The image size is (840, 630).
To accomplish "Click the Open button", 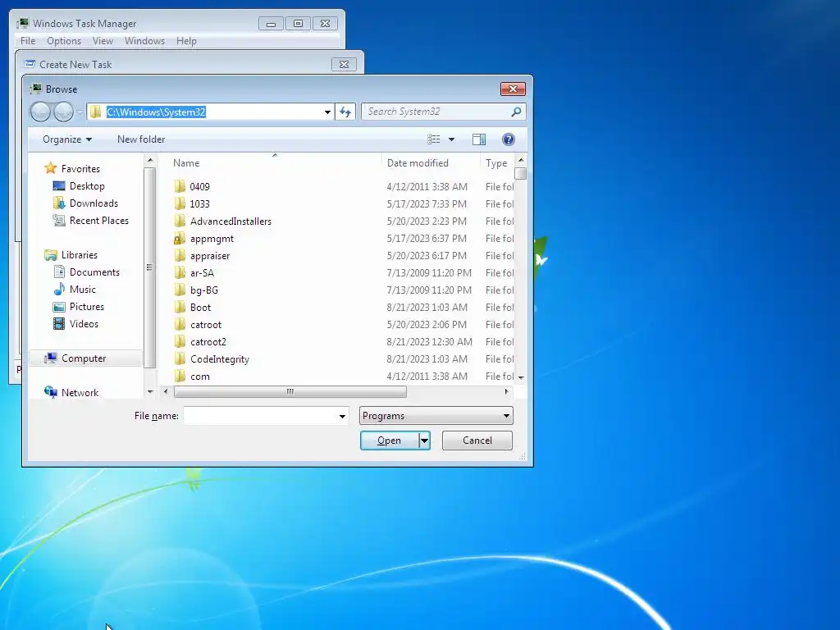I will click(x=390, y=441).
